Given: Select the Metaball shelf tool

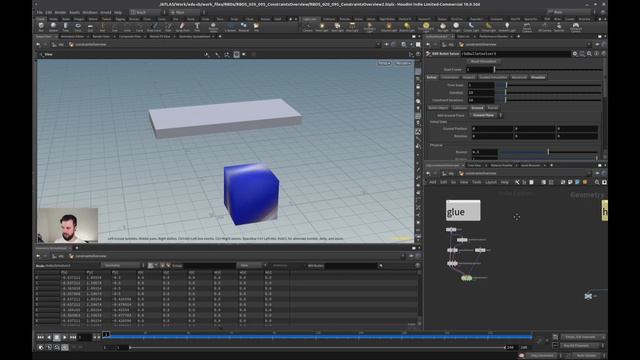Looking at the screenshot, I should (x=244, y=27).
